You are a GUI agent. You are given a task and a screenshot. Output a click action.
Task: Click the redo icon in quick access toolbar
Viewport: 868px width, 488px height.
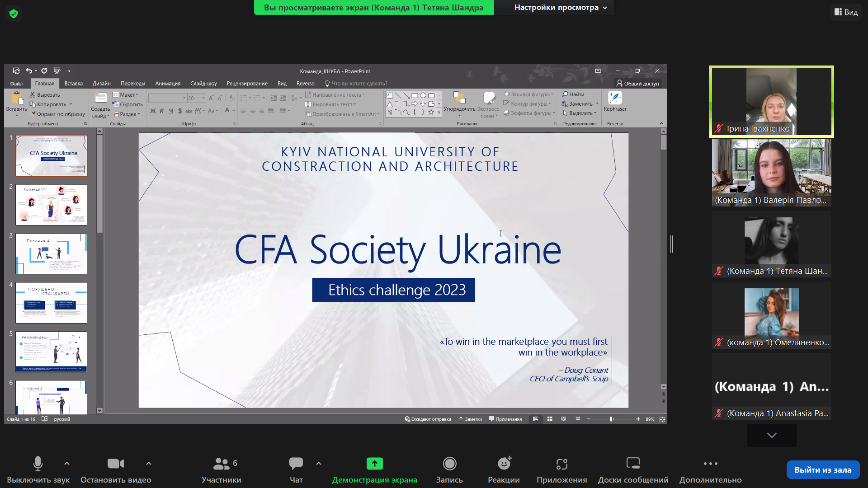pos(44,70)
